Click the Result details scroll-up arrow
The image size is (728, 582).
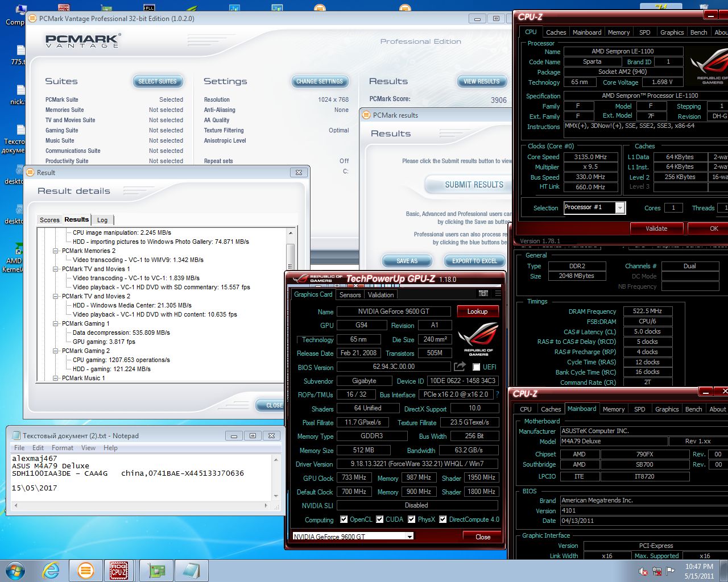[x=291, y=233]
